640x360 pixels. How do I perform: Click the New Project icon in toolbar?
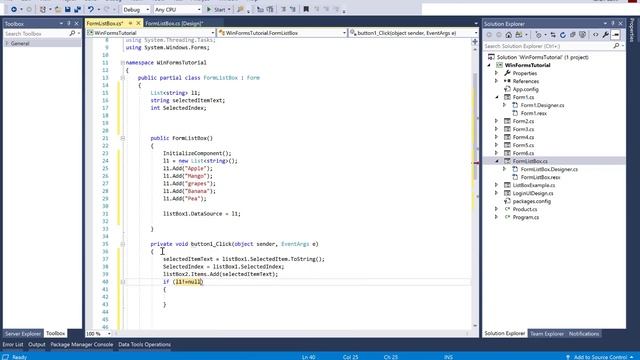point(42,9)
